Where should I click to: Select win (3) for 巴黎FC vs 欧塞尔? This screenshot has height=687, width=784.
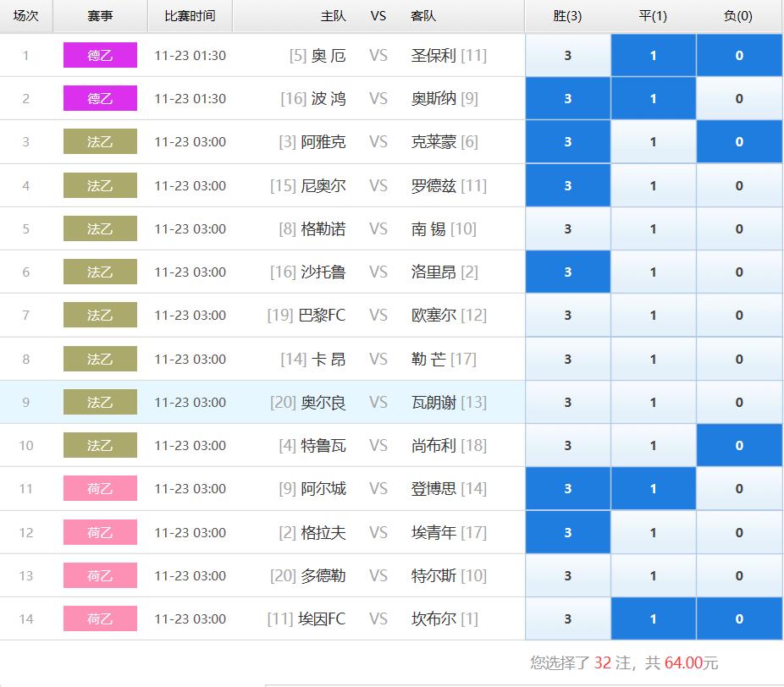click(568, 316)
